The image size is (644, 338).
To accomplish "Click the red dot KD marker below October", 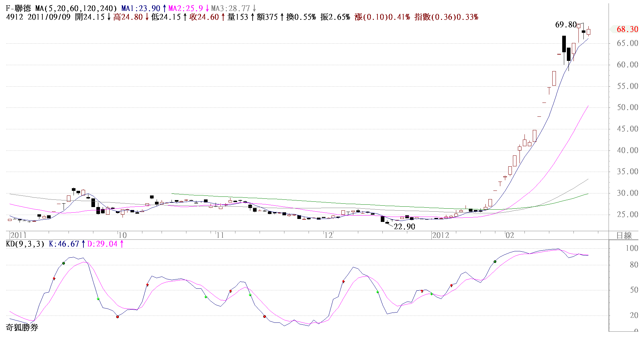I will tap(118, 317).
